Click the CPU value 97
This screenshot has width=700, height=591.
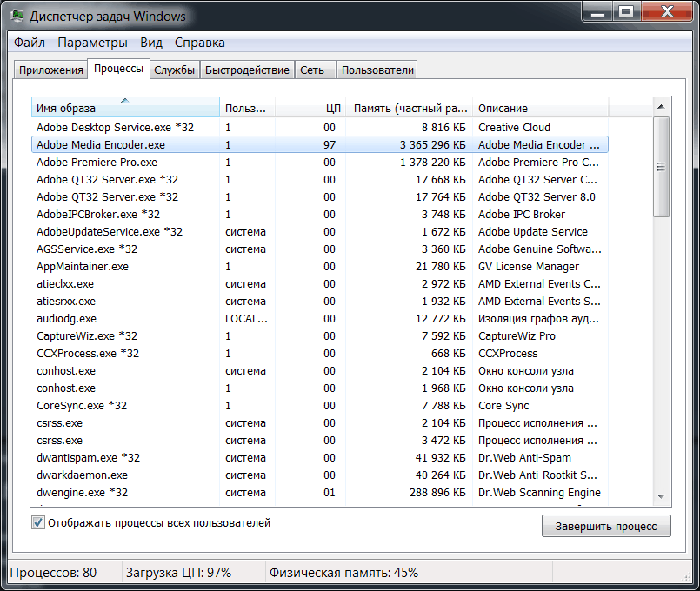tap(330, 145)
